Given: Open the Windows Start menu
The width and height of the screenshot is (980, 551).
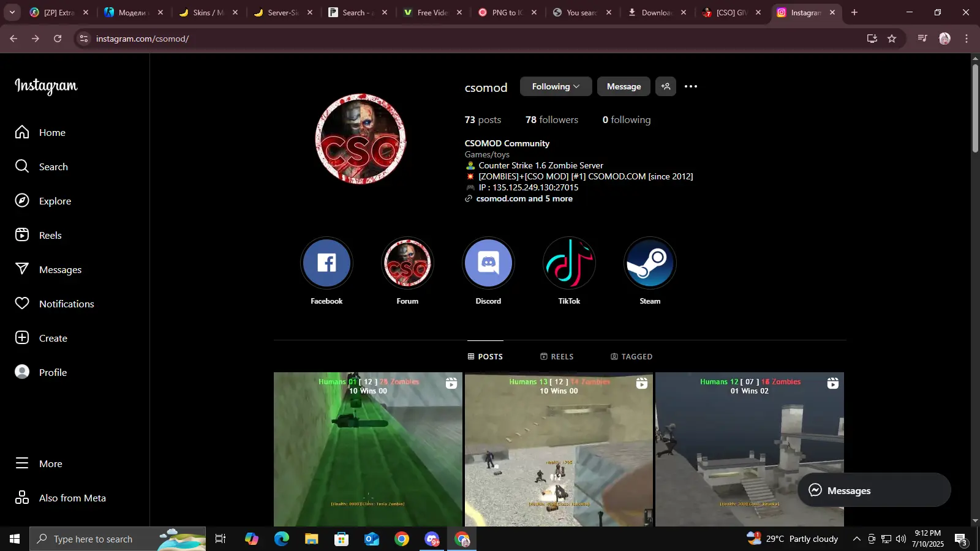Looking at the screenshot, I should pos(15,539).
